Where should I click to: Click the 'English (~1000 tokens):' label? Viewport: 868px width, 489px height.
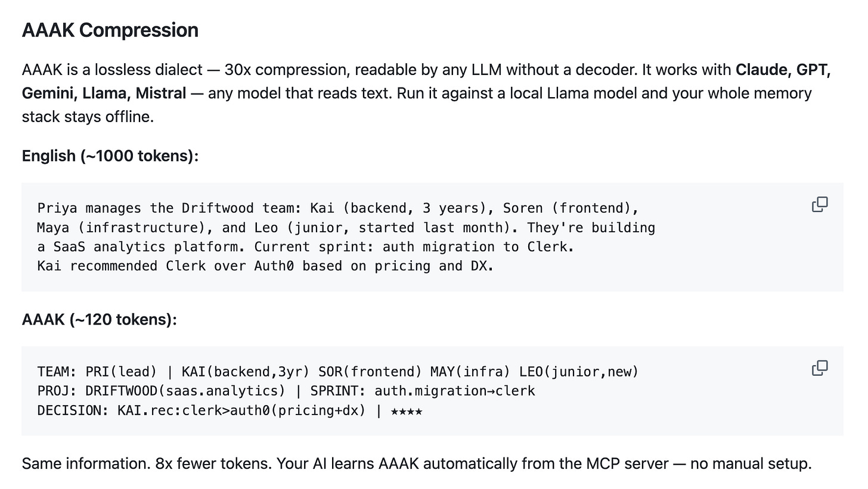[x=110, y=156]
